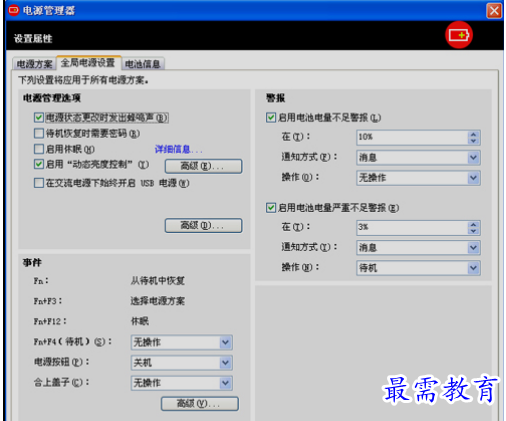Click the 休眠 text next to Fn+F12

click(x=140, y=321)
